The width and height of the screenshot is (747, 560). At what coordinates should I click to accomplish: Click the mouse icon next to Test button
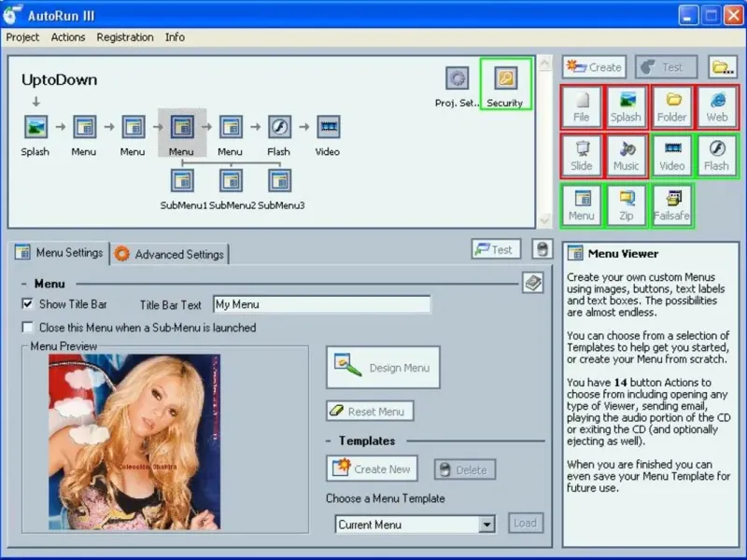click(x=543, y=249)
